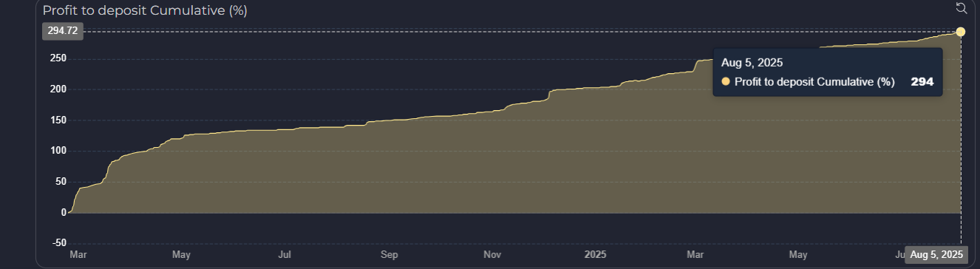980x269 pixels.
Task: Click the 294.72 value label
Action: (x=63, y=31)
